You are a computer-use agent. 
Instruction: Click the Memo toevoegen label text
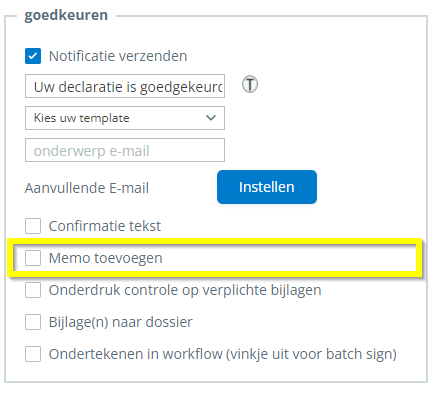(106, 258)
